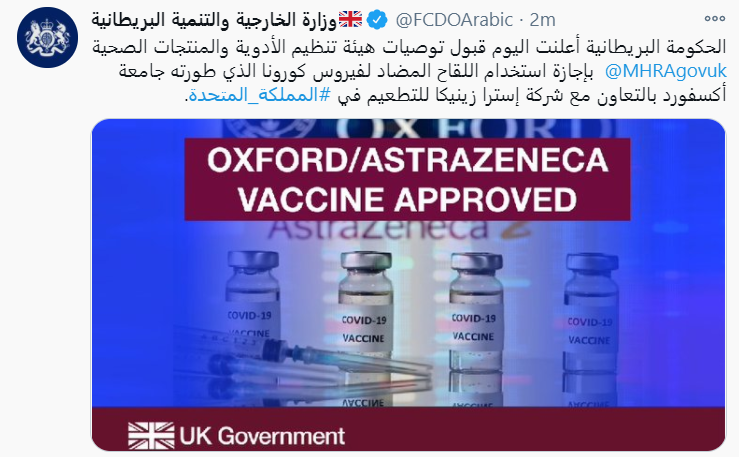Click the UK Government text in image footer
Viewport: 739px width, 457px height.
click(263, 436)
